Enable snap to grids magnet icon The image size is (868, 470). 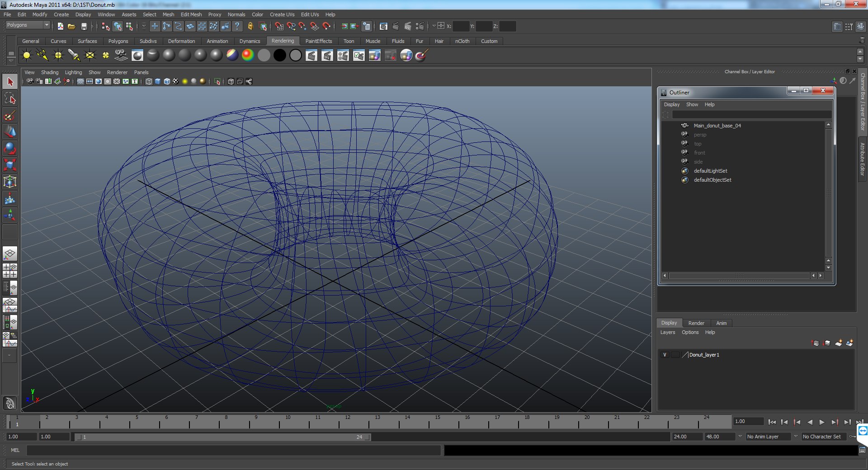click(x=279, y=26)
